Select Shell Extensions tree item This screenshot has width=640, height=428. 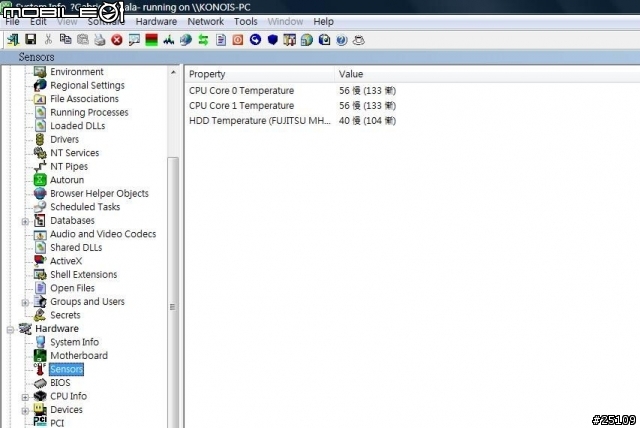[84, 274]
